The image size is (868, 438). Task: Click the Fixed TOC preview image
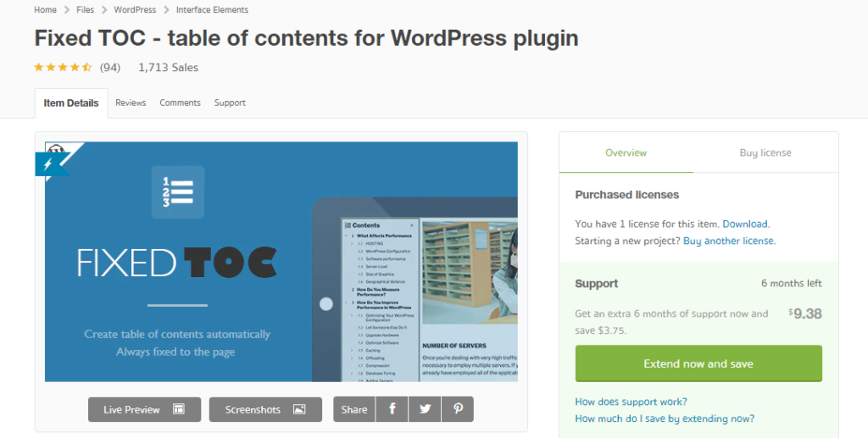(x=281, y=262)
